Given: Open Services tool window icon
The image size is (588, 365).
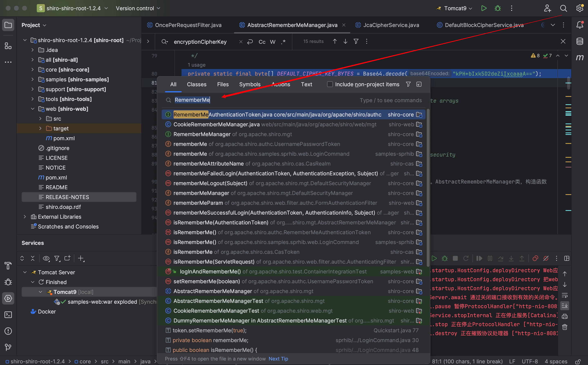Looking at the screenshot, I should [8, 298].
